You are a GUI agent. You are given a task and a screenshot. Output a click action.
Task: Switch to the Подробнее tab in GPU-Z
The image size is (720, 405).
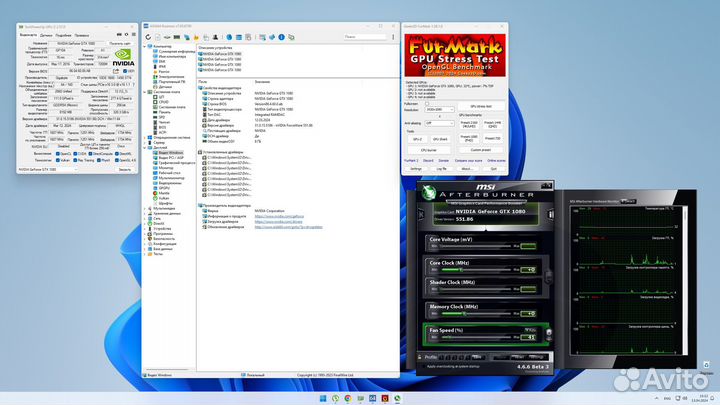click(63, 35)
